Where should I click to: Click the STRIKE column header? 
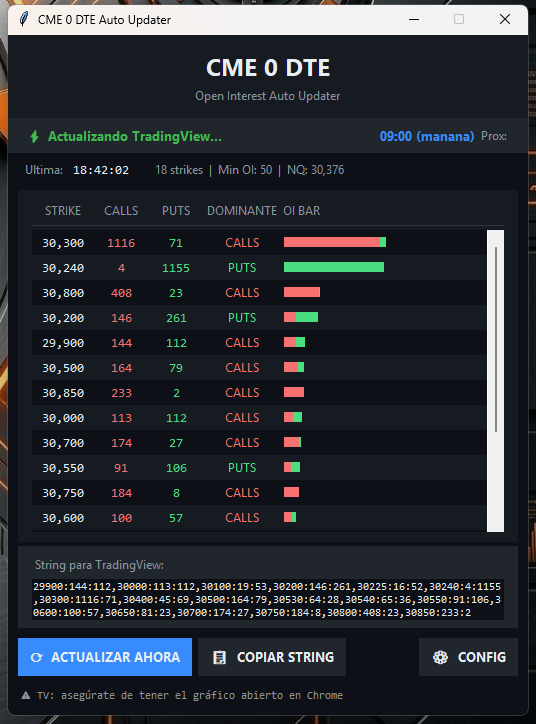63,211
